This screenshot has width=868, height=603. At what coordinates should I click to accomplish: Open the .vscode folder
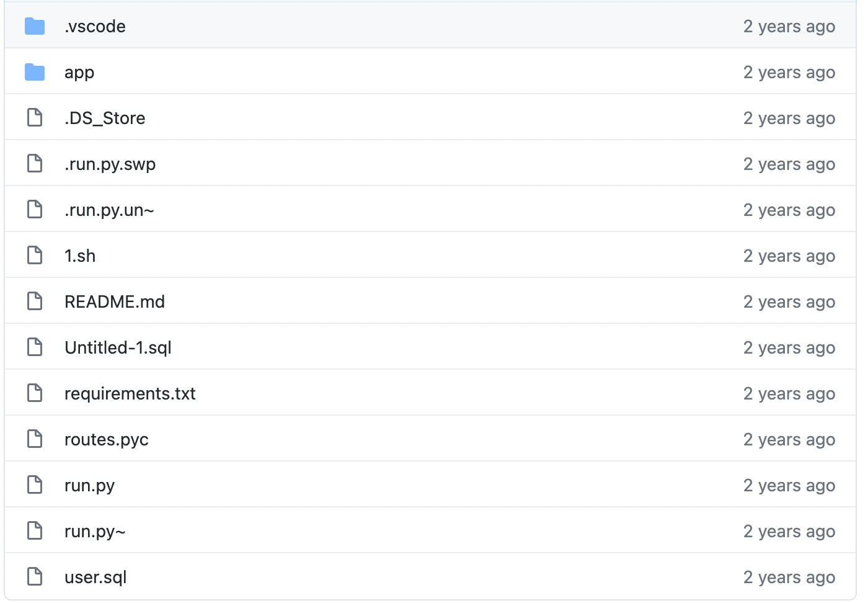(x=94, y=26)
